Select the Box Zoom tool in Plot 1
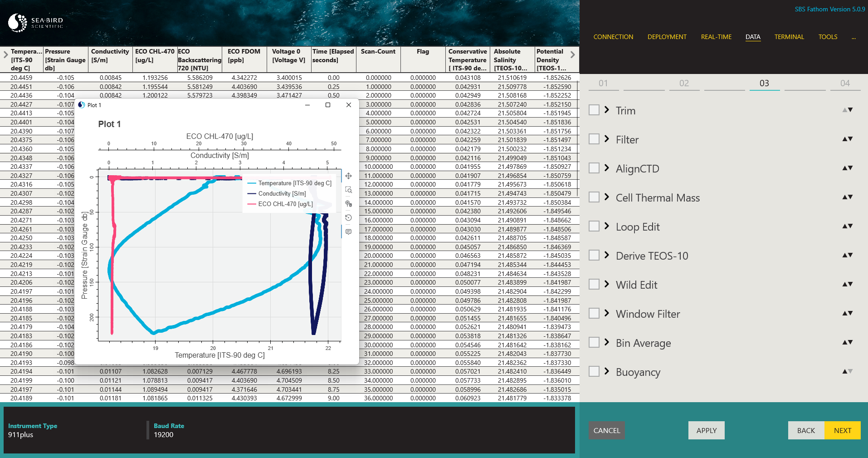Viewport: 868px width, 458px height. coord(348,190)
